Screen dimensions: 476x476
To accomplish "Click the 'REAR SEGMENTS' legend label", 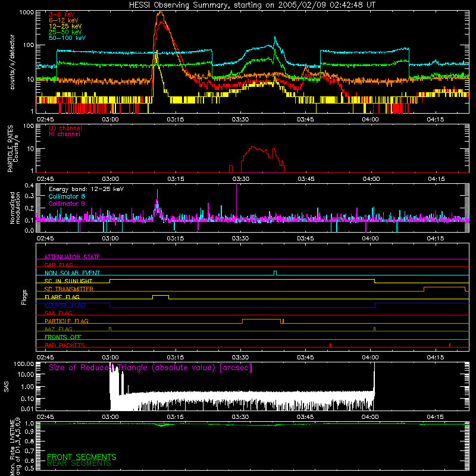I will 79,463.
